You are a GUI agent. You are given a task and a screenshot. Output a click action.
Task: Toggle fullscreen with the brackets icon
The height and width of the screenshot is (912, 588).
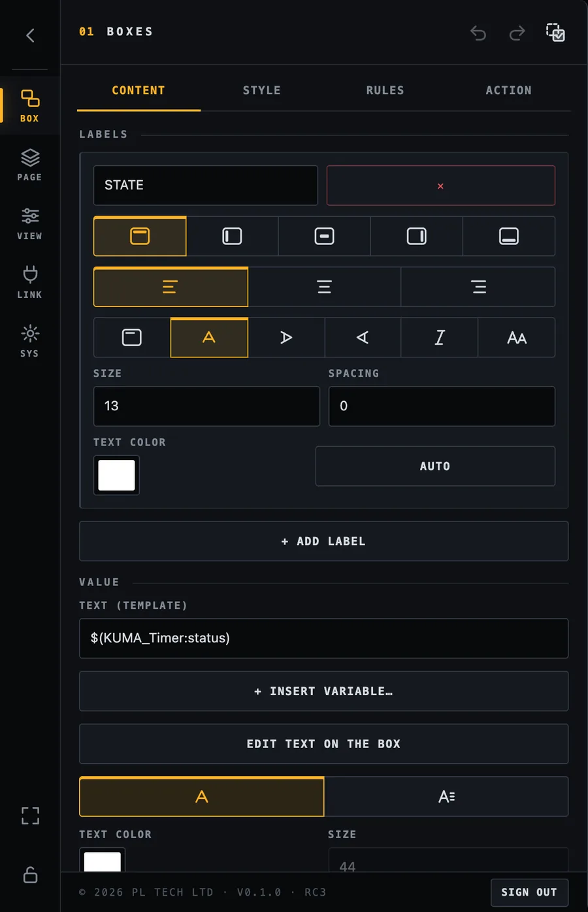[30, 815]
